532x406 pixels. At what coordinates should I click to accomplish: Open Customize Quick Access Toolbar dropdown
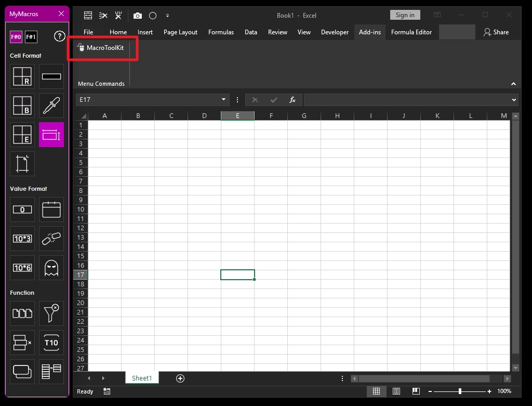pyautogui.click(x=168, y=16)
